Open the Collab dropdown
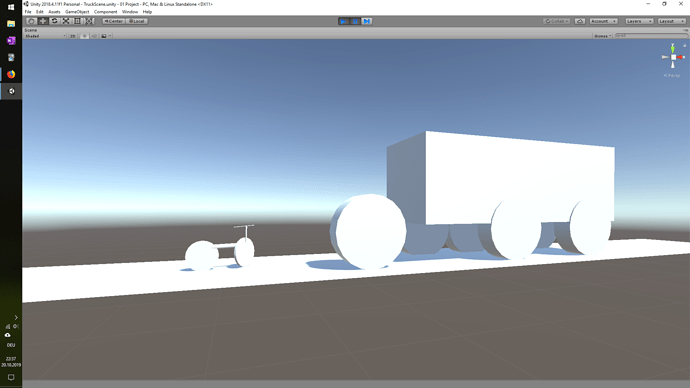The width and height of the screenshot is (690, 388). pyautogui.click(x=557, y=21)
